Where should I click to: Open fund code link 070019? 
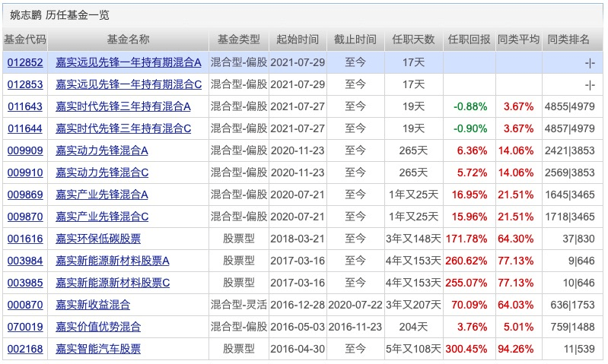[25, 328]
